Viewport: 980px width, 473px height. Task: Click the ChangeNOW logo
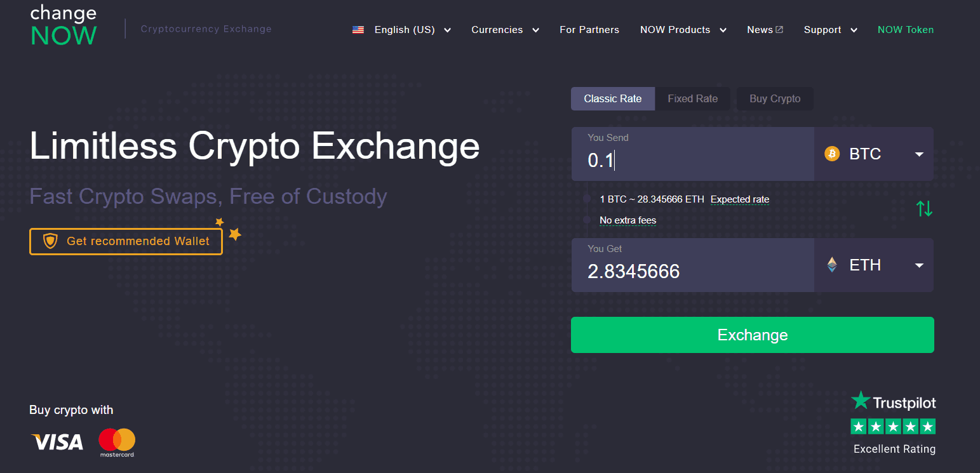64,26
